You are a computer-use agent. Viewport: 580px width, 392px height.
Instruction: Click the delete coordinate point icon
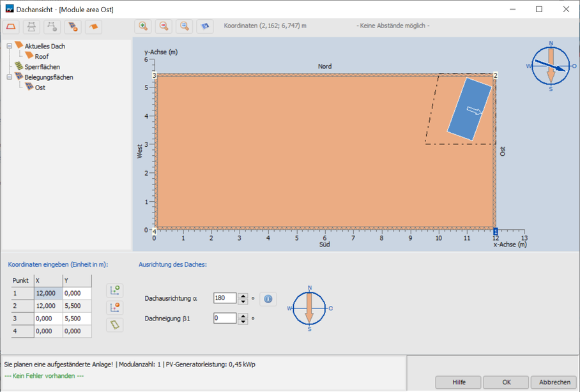(115, 307)
